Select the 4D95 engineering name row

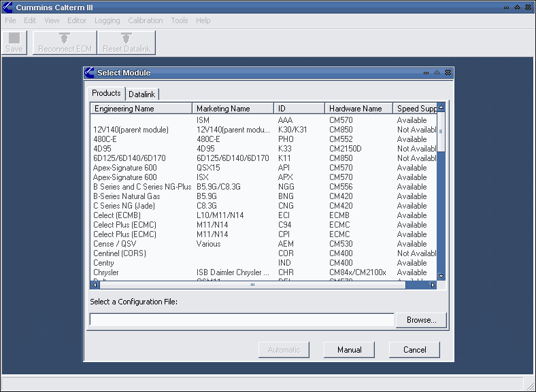pyautogui.click(x=263, y=149)
